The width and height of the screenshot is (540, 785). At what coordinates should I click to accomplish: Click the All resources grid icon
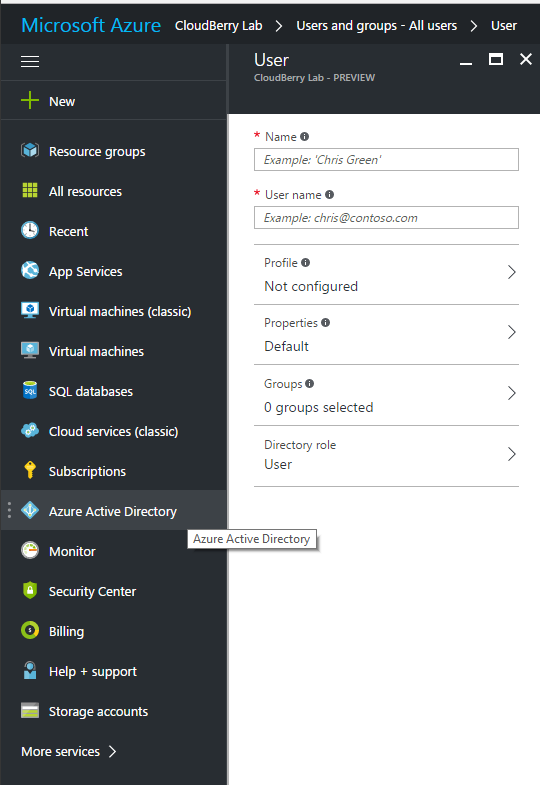[30, 190]
